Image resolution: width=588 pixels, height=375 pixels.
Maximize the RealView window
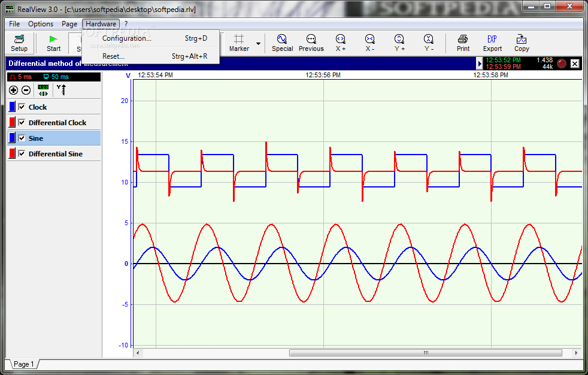click(x=547, y=7)
